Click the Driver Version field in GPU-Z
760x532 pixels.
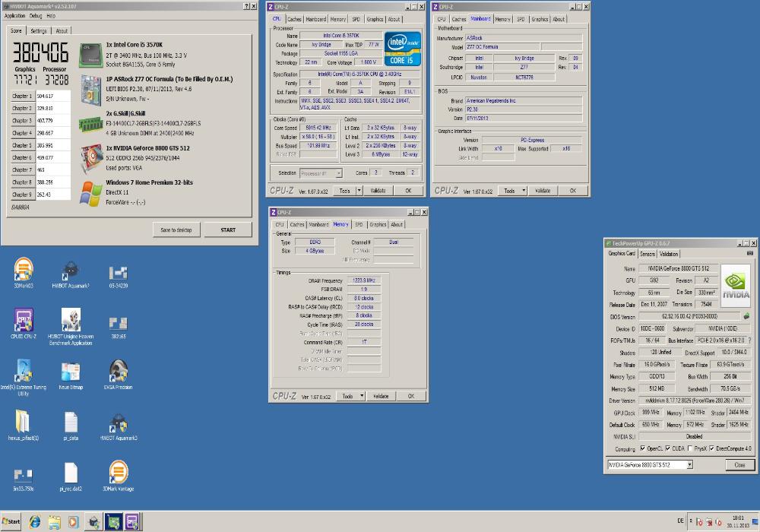coord(695,401)
